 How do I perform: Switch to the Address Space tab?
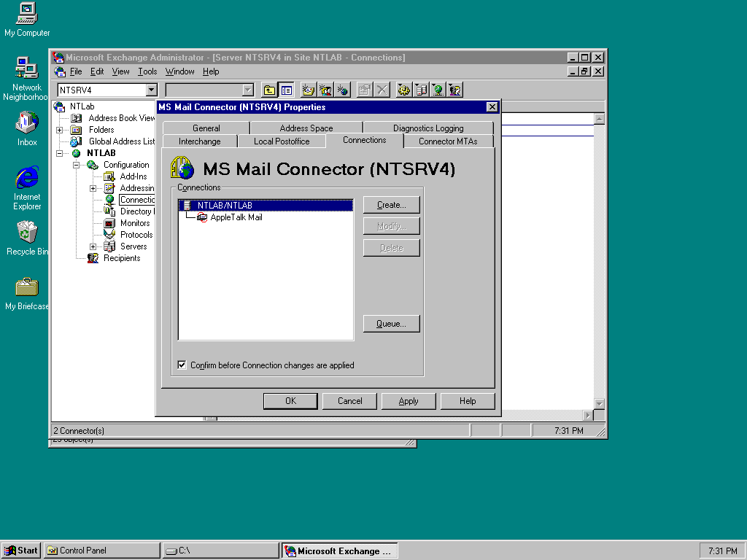(x=306, y=128)
